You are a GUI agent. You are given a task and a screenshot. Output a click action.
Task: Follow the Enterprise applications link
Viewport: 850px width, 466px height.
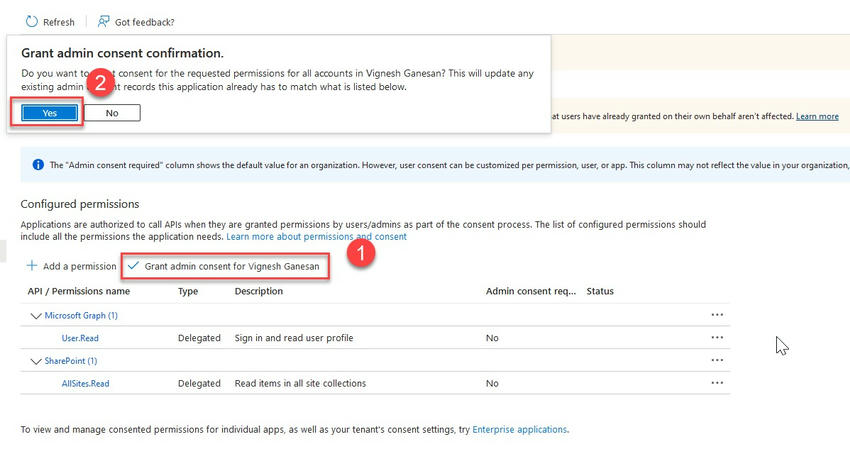click(519, 429)
